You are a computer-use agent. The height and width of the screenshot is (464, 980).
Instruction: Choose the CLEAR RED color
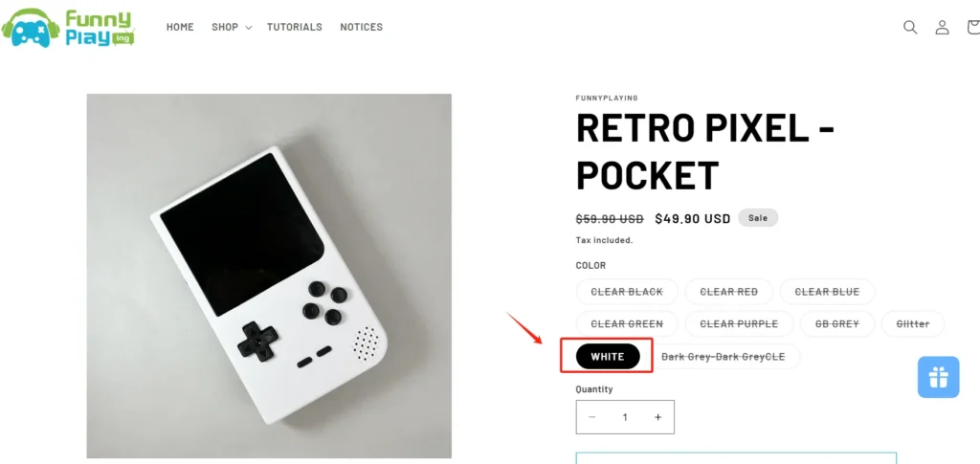point(729,292)
